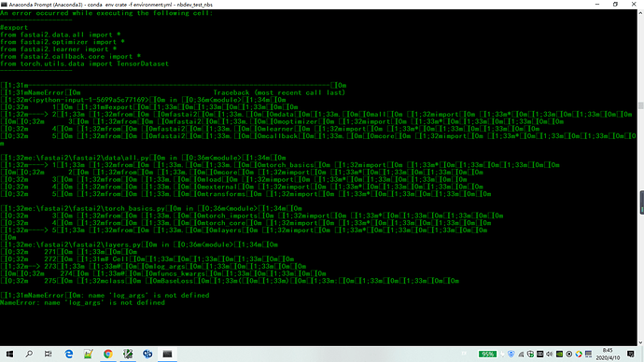Click the text 'An error occurred while executing'
This screenshot has width=644, height=362.
click(67, 13)
